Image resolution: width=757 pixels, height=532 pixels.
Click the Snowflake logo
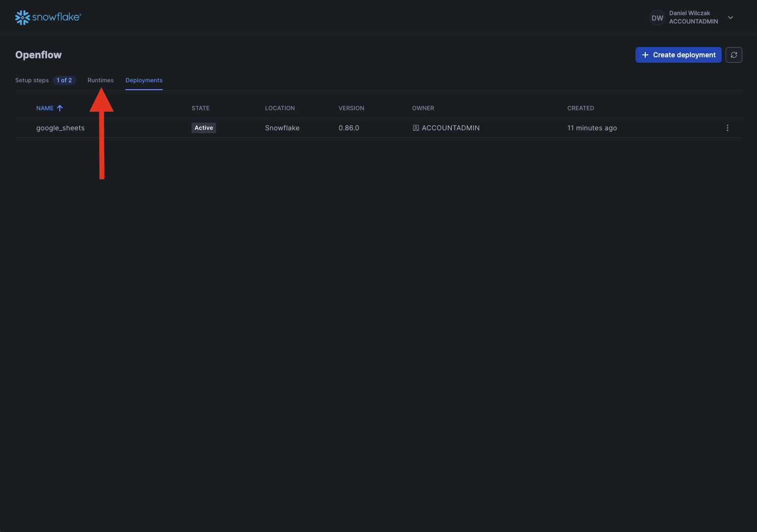48,17
